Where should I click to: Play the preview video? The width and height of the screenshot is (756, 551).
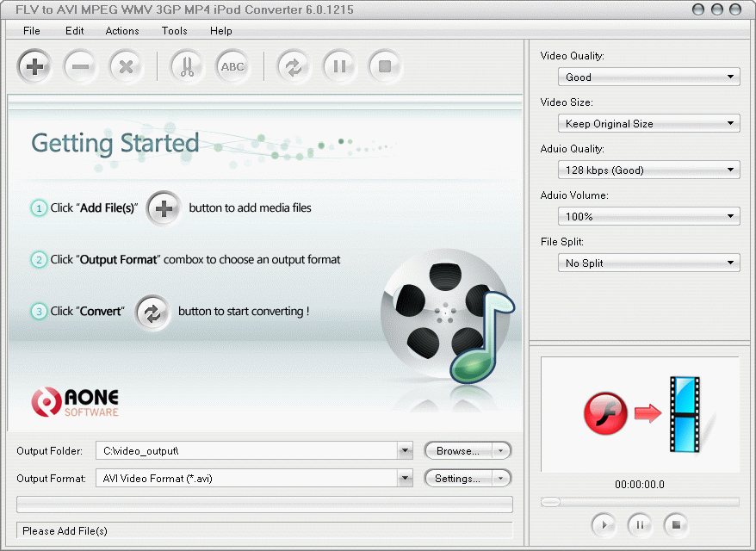pyautogui.click(x=604, y=525)
